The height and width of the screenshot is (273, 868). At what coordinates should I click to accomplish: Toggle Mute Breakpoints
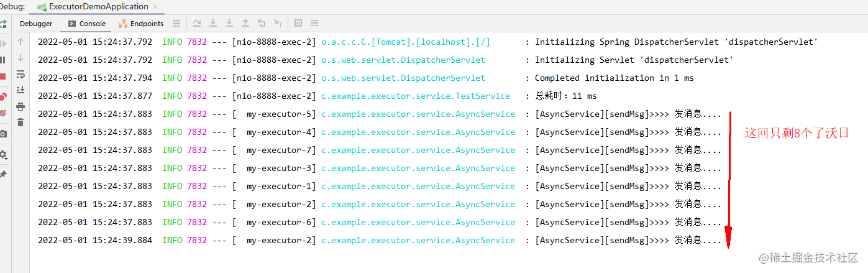click(3, 113)
